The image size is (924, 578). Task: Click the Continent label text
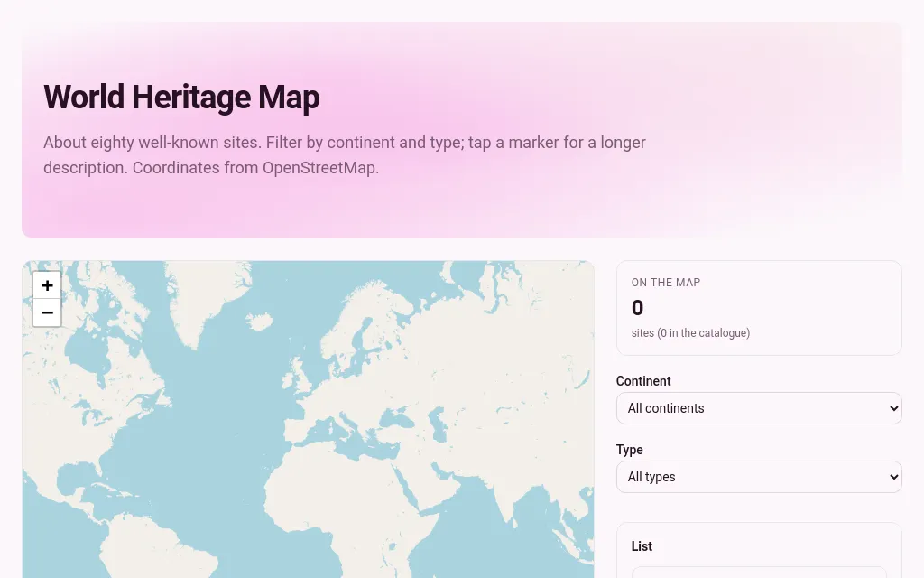[643, 381]
